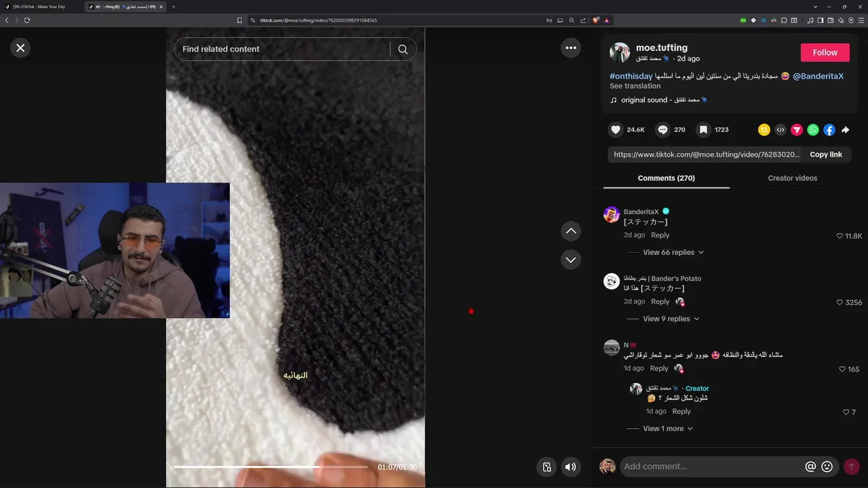Reply to Bander's Potato comment
868x488 pixels.
(x=660, y=302)
